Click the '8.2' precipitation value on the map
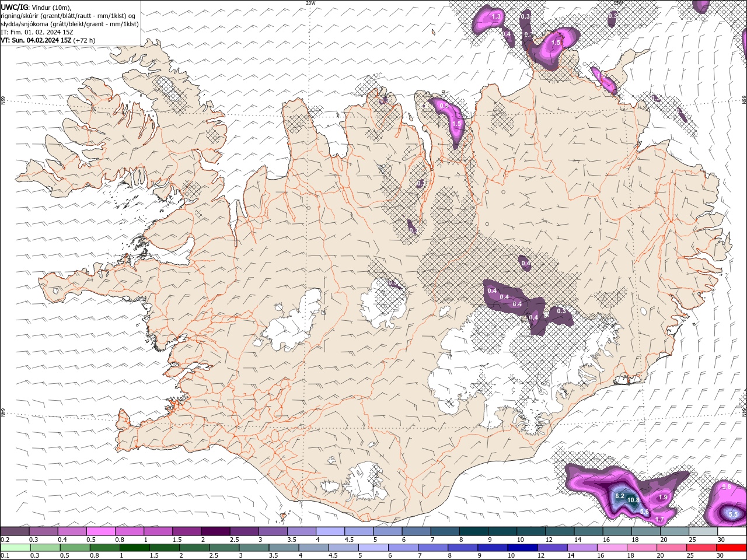Screen dimensions: 747x560 tap(620, 496)
